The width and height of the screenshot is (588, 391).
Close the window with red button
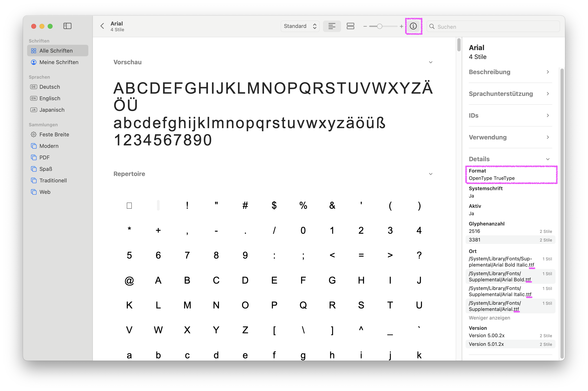point(34,26)
